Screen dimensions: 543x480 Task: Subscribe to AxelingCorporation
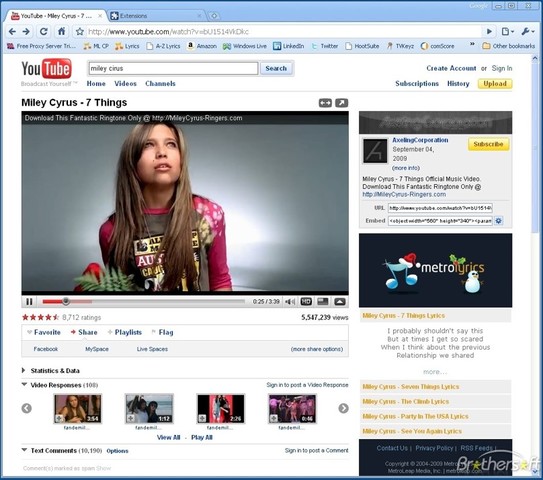tap(488, 144)
